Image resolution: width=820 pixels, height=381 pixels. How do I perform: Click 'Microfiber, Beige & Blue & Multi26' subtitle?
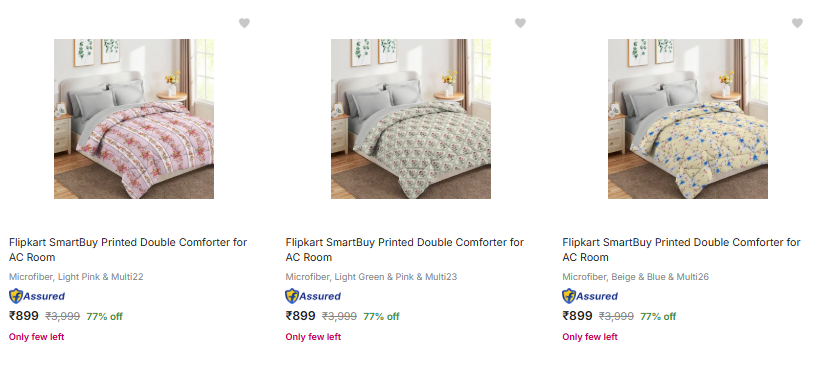[635, 276]
